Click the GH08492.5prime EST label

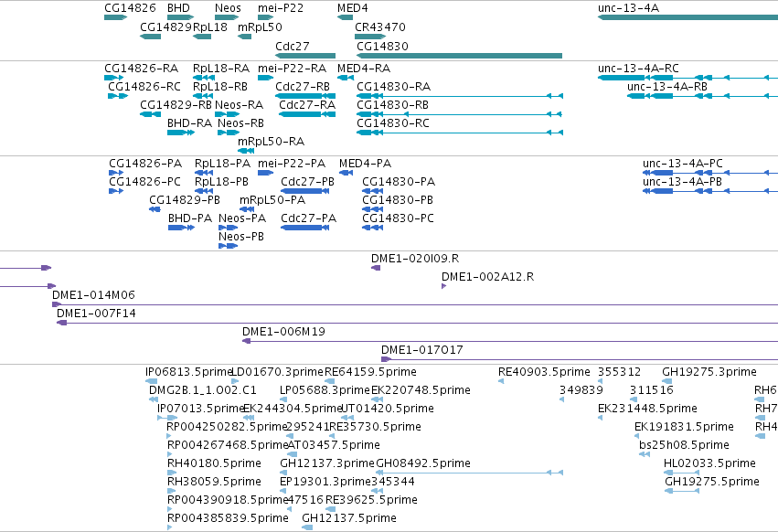click(x=423, y=463)
